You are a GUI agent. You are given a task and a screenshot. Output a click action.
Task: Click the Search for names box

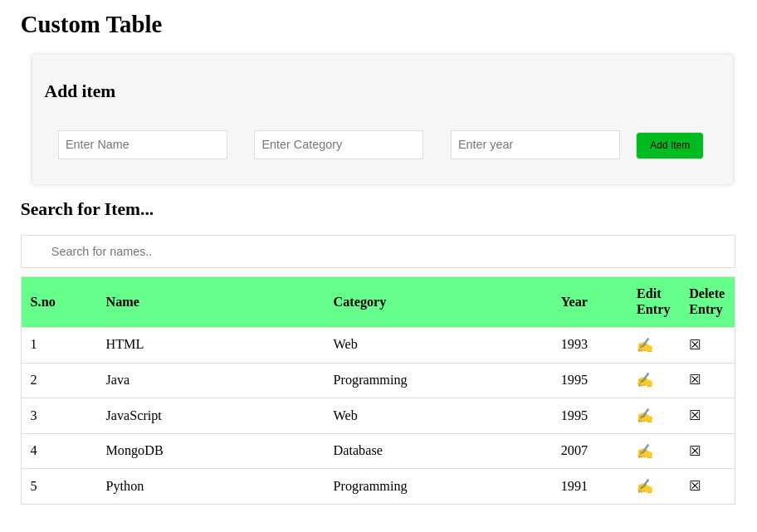tap(378, 251)
